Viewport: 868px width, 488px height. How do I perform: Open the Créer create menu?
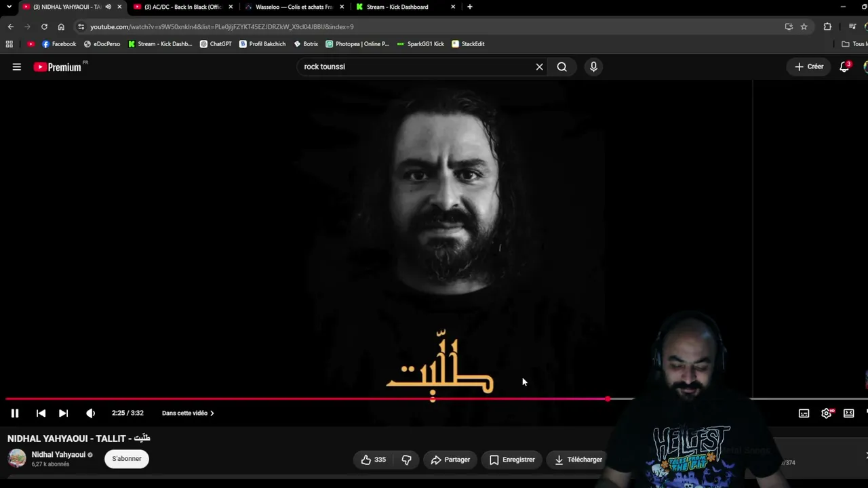809,66
